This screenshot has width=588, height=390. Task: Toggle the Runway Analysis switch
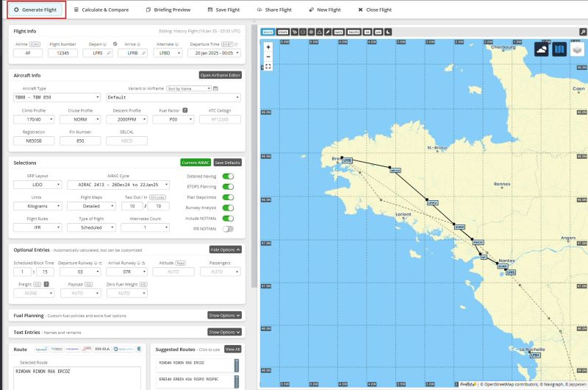(228, 208)
